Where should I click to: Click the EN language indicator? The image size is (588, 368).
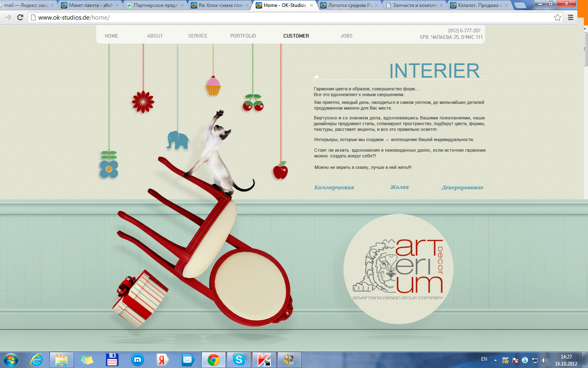484,359
